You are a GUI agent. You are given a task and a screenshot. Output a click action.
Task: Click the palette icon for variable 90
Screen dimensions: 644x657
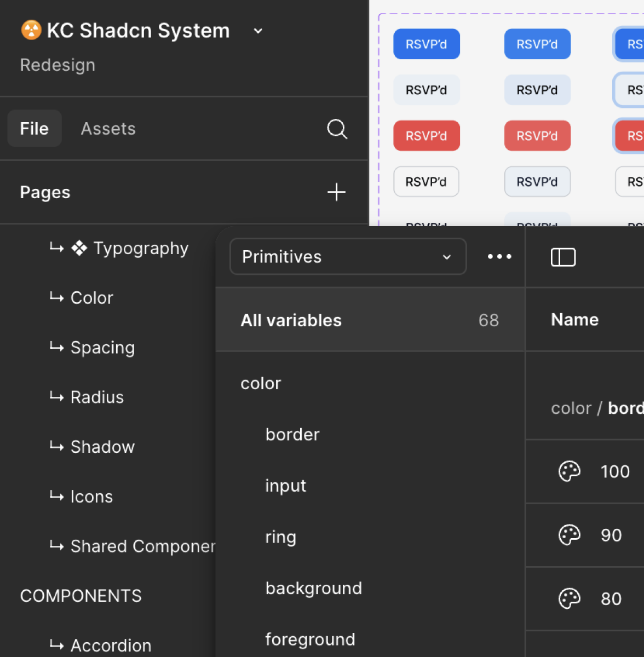(x=569, y=535)
